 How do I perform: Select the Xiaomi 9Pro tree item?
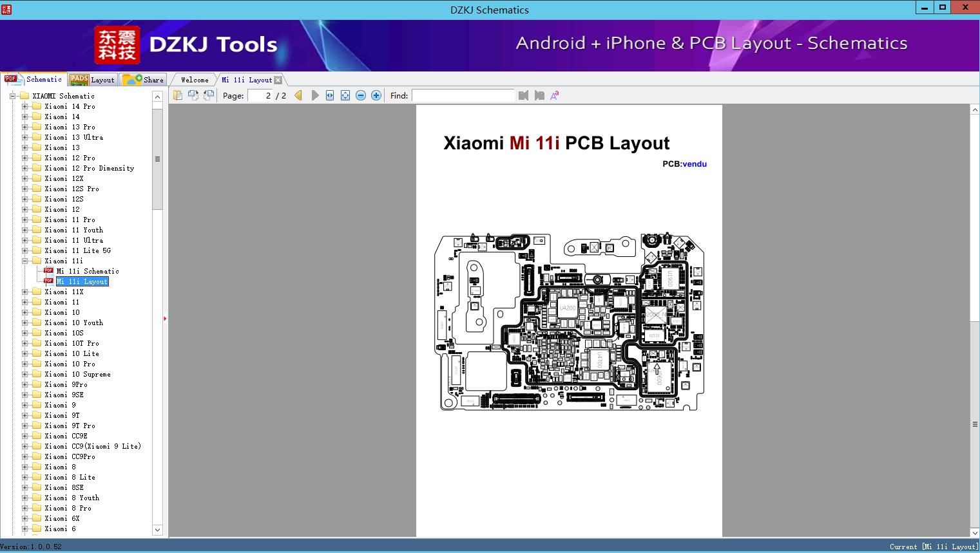click(x=66, y=384)
